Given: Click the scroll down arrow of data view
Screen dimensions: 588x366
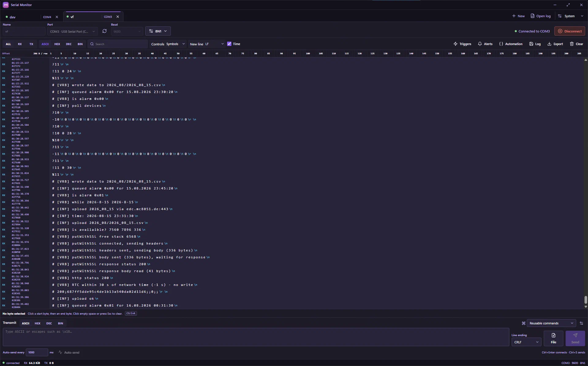Looking at the screenshot, I should 586,307.
